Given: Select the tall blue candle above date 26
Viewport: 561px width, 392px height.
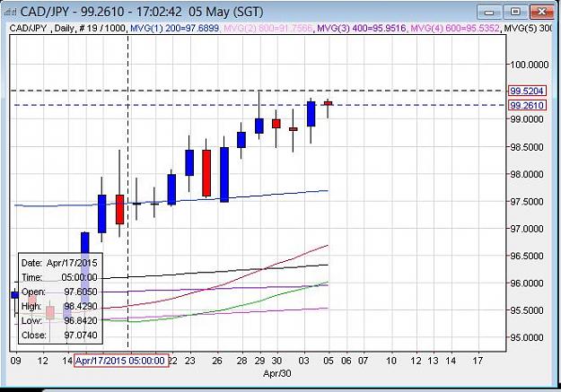Looking at the screenshot, I should click(224, 175).
